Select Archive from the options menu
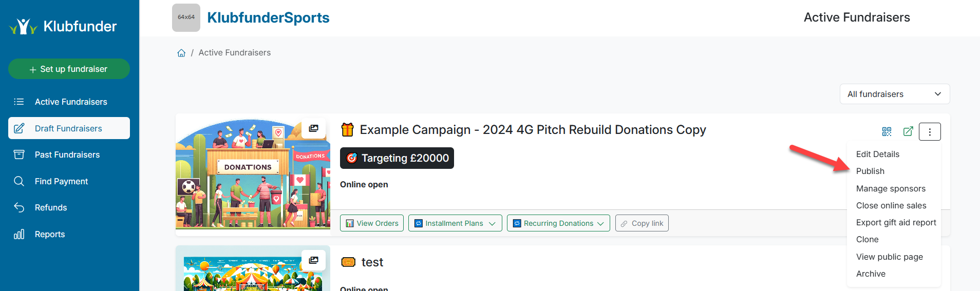The height and width of the screenshot is (291, 980). point(871,274)
